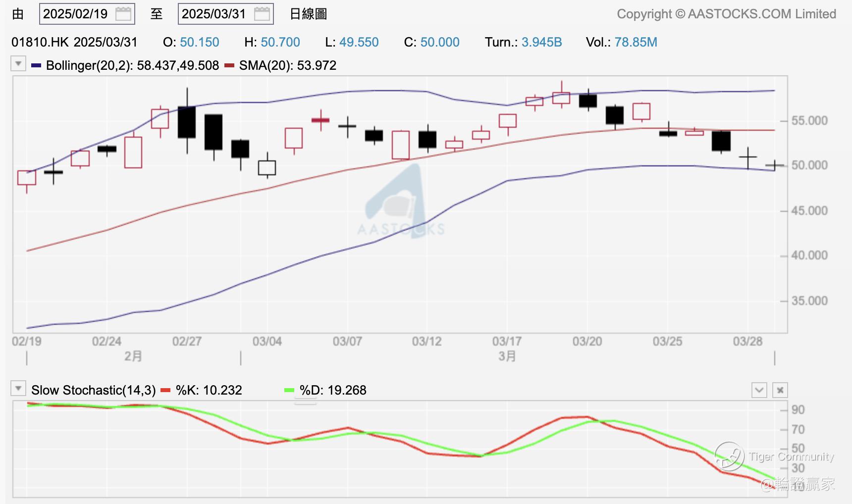The height and width of the screenshot is (504, 852).
Task: Close the Slow Stochastic panel
Action: pyautogui.click(x=780, y=390)
